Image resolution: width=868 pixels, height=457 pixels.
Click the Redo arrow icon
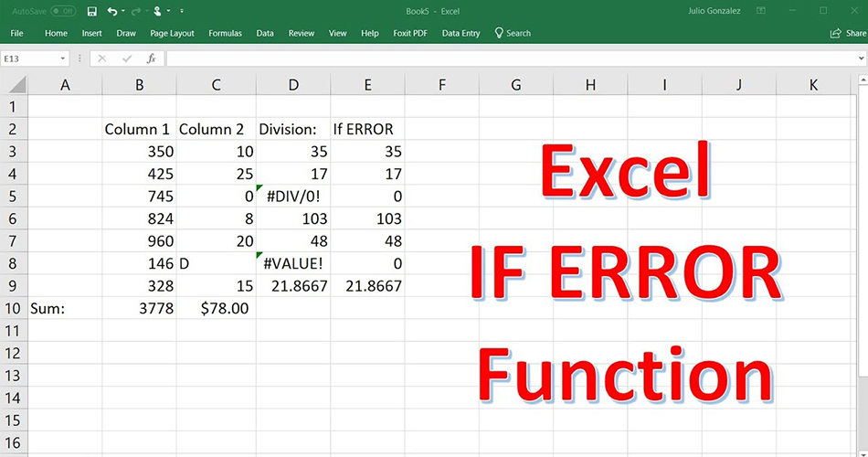tap(134, 11)
